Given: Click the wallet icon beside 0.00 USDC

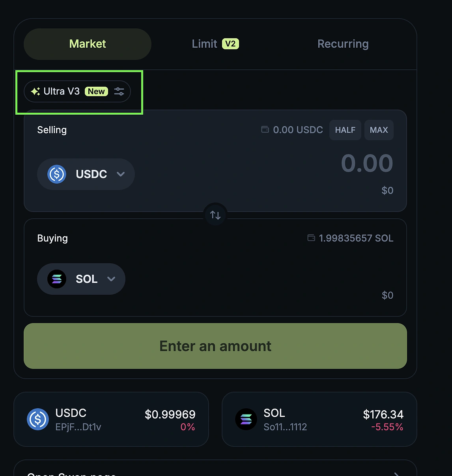Looking at the screenshot, I should coord(265,129).
